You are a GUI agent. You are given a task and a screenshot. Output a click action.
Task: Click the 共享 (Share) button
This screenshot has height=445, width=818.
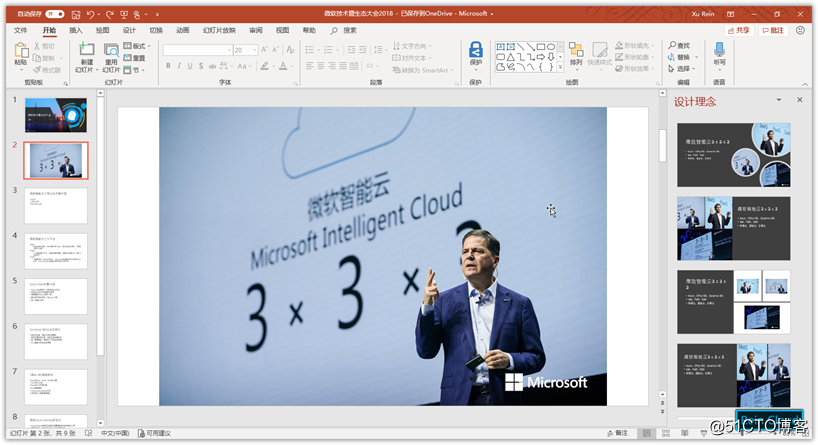click(739, 30)
